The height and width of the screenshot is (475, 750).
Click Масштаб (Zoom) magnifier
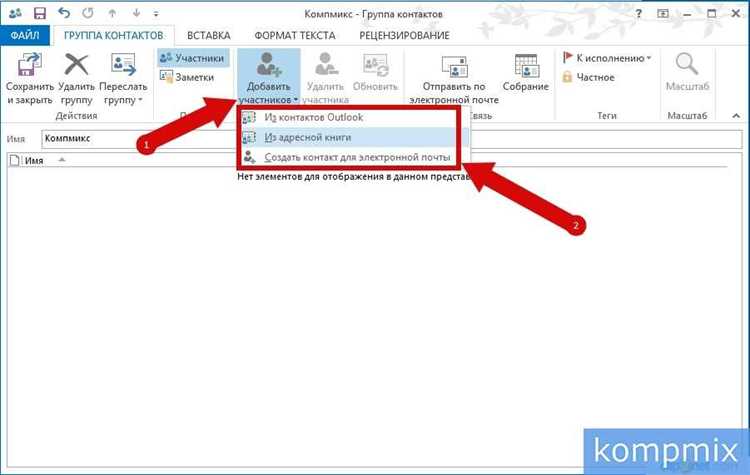point(687,73)
